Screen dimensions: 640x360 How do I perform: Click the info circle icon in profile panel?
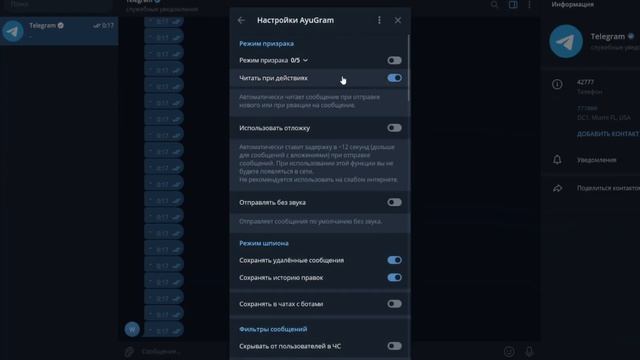click(x=557, y=84)
